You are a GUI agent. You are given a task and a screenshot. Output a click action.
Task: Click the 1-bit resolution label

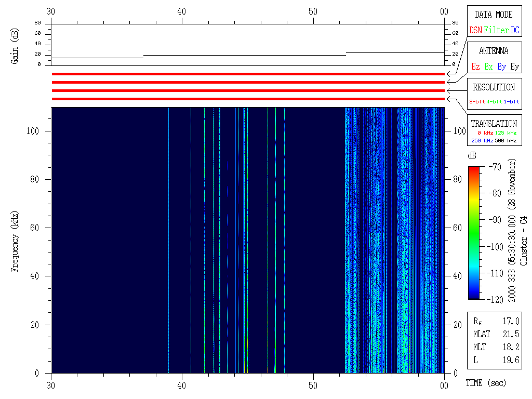(512, 102)
